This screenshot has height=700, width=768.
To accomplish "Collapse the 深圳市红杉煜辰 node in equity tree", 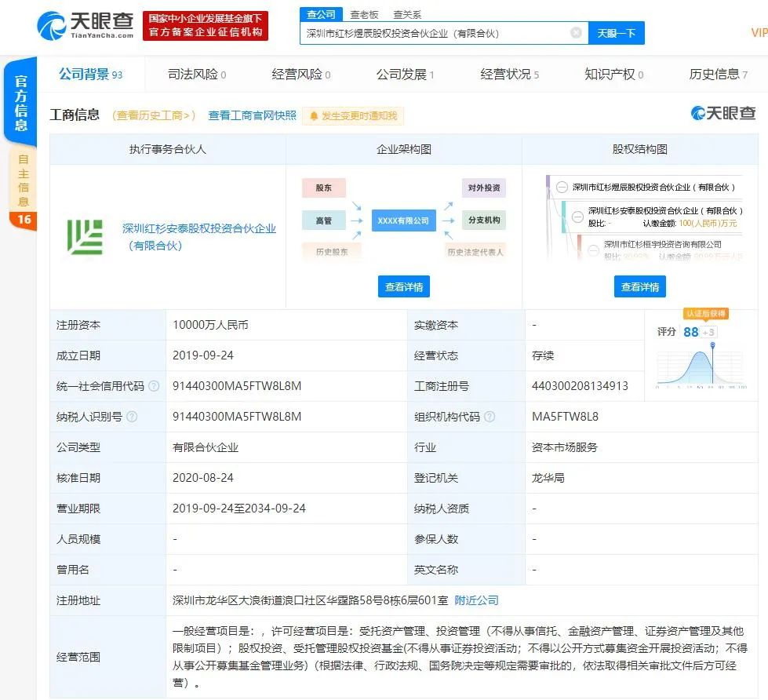I will (562, 187).
